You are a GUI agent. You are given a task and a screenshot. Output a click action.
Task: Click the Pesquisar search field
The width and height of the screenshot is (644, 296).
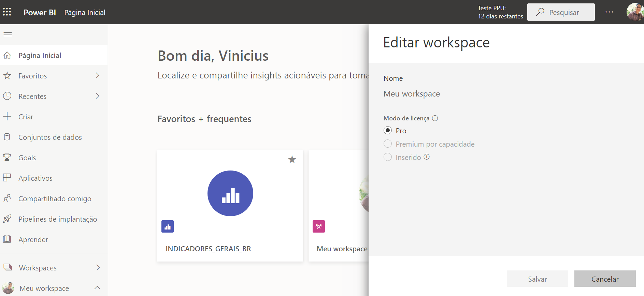click(561, 12)
